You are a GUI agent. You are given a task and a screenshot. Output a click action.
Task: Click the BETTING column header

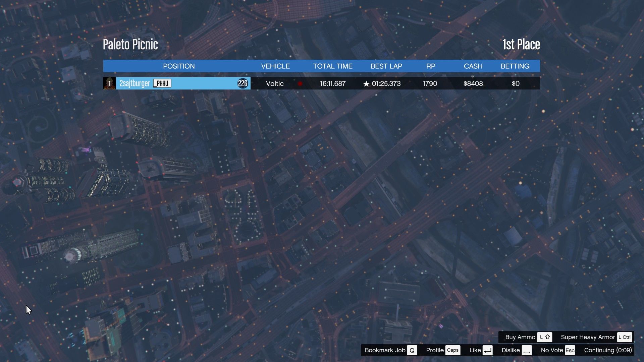(x=515, y=66)
